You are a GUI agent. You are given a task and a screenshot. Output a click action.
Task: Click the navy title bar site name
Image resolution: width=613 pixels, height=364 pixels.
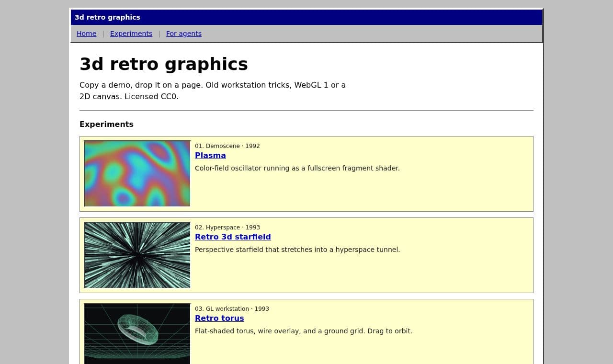point(107,17)
